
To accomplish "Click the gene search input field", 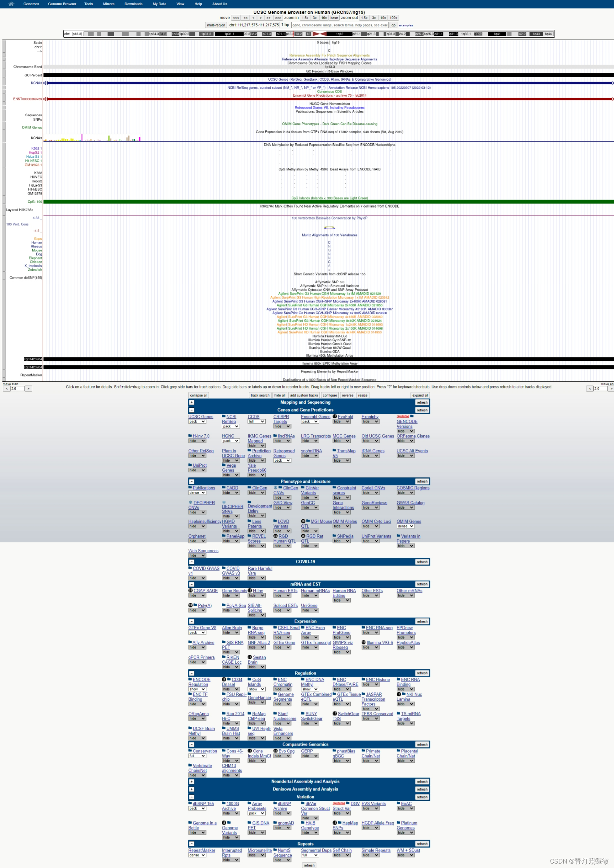I will click(x=340, y=25).
